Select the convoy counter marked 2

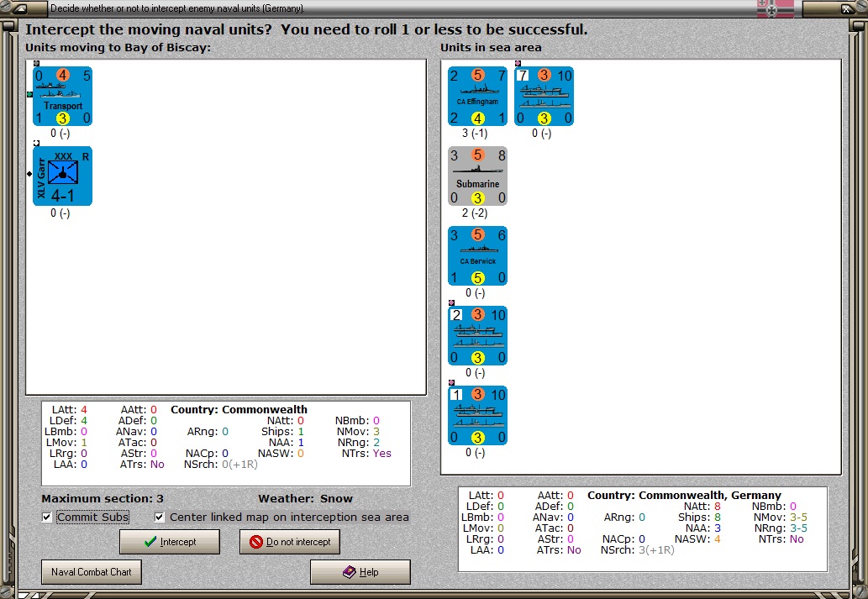coord(478,335)
